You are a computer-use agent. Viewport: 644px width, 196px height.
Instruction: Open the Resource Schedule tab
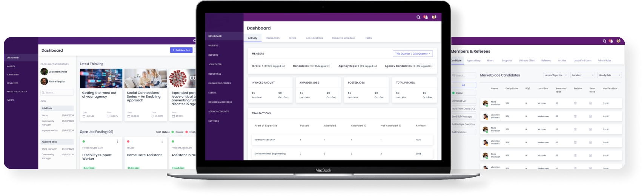343,38
